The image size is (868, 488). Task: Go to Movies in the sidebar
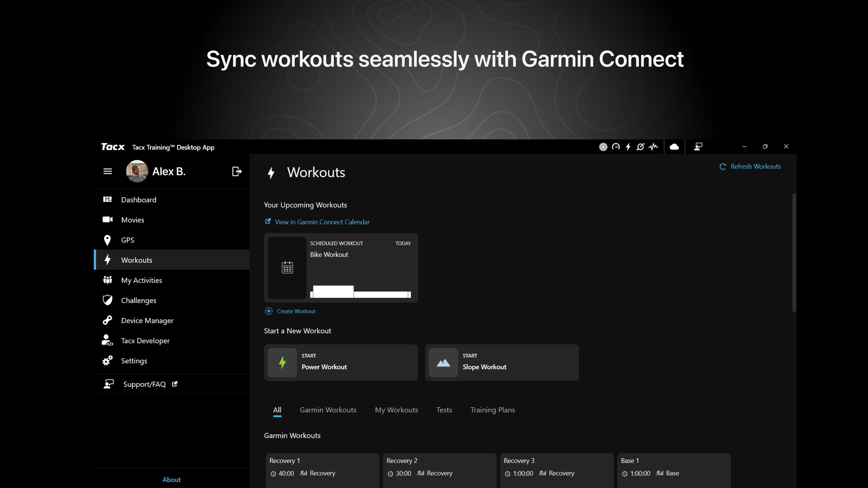[x=172, y=220]
